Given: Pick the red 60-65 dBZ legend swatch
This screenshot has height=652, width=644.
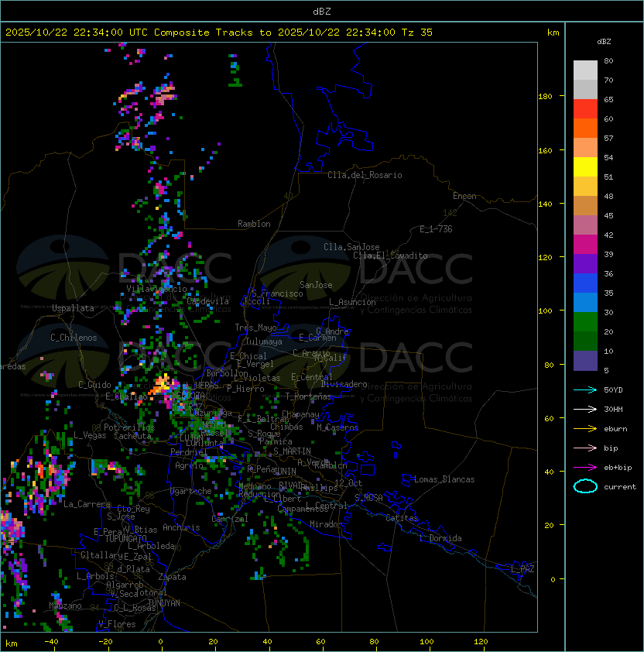Looking at the screenshot, I should (x=585, y=109).
